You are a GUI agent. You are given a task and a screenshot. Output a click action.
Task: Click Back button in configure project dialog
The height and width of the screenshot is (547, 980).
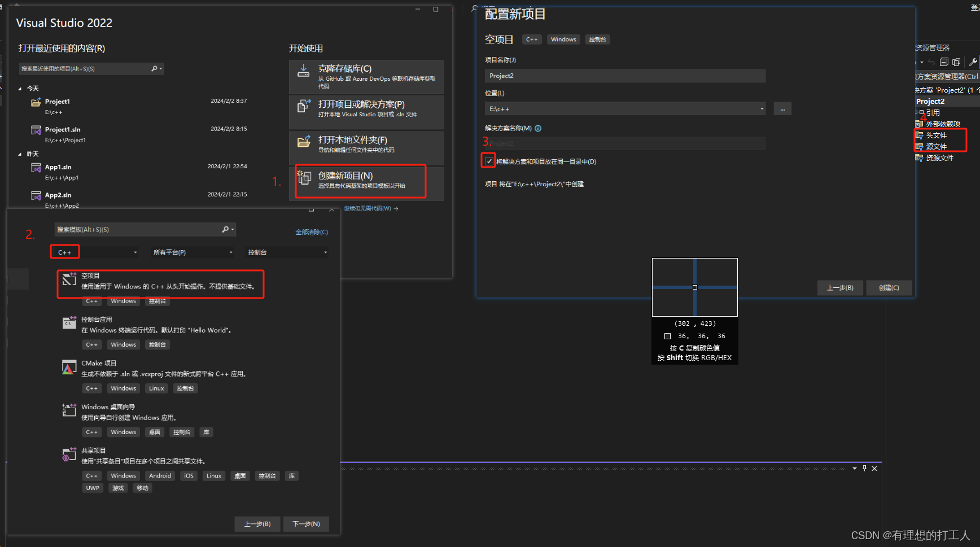(x=840, y=288)
